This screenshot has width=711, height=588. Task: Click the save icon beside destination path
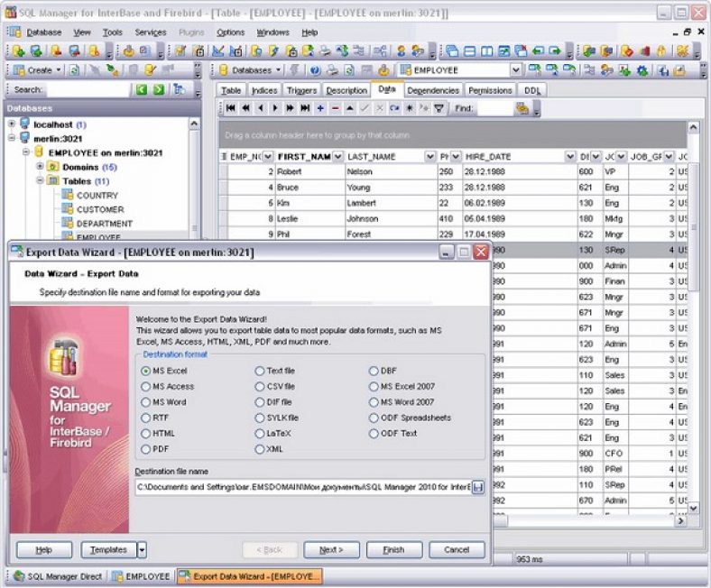click(477, 487)
